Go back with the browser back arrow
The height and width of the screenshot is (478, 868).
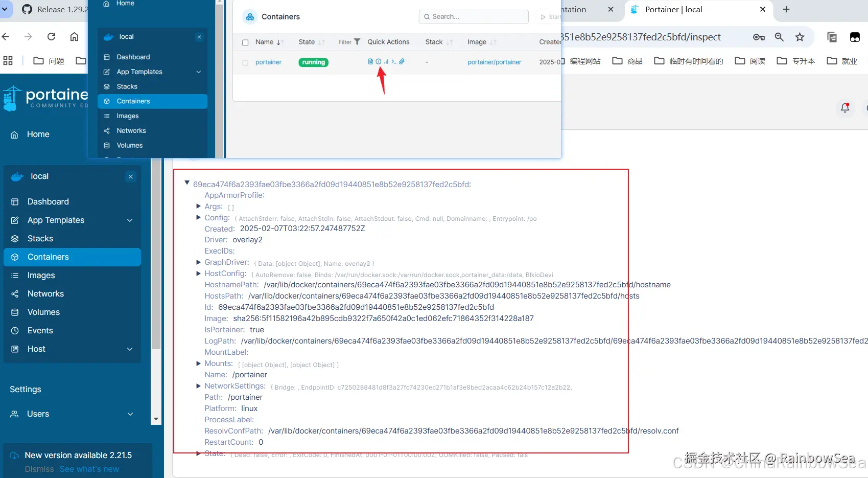[x=6, y=37]
